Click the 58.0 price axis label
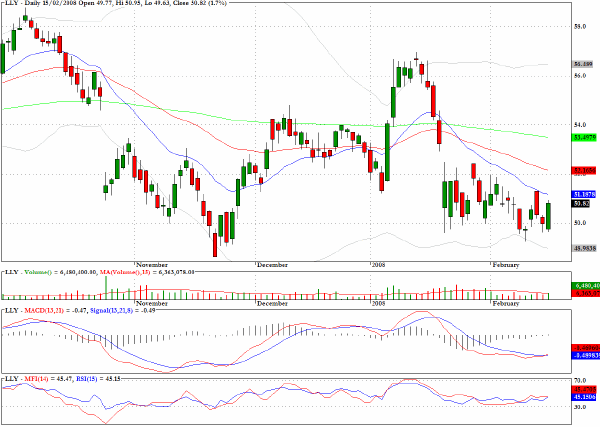Viewport: 600px width, 427px height. tap(580, 26)
